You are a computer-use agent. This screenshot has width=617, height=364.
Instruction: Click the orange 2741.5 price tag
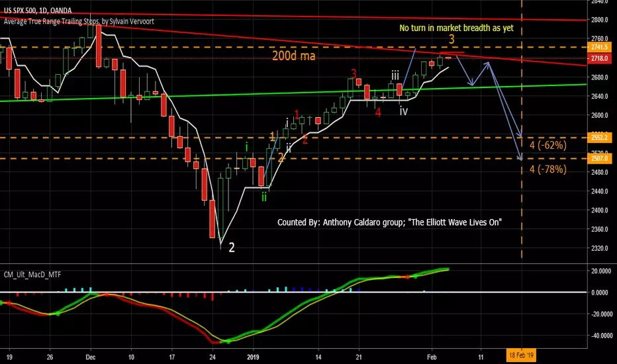[600, 47]
